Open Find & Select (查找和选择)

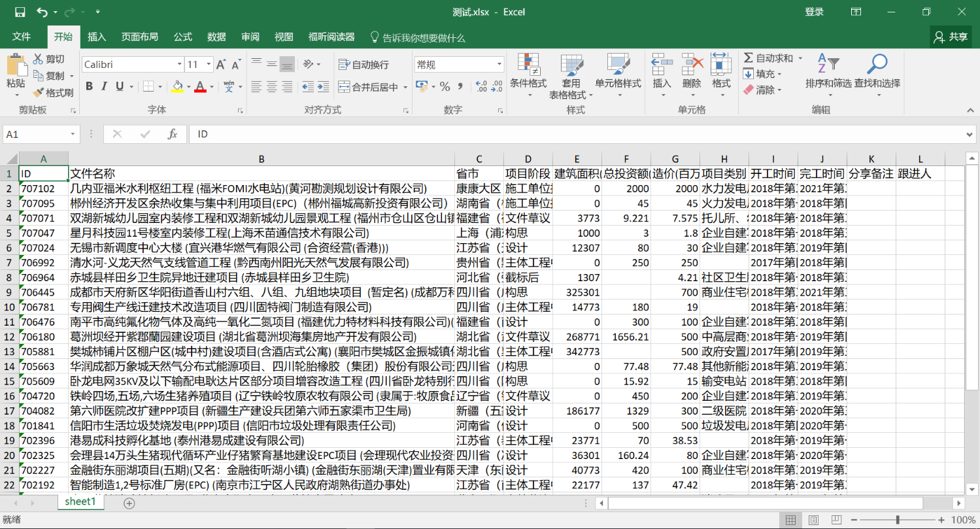pos(877,76)
